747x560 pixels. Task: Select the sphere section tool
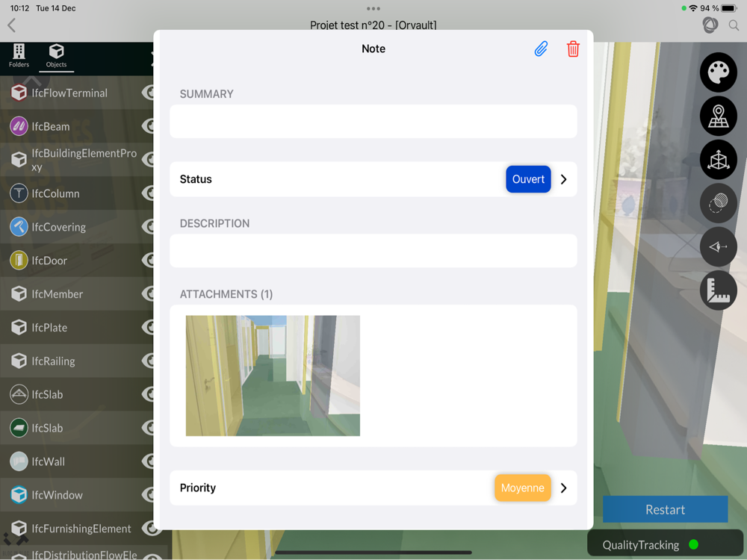coord(718,203)
